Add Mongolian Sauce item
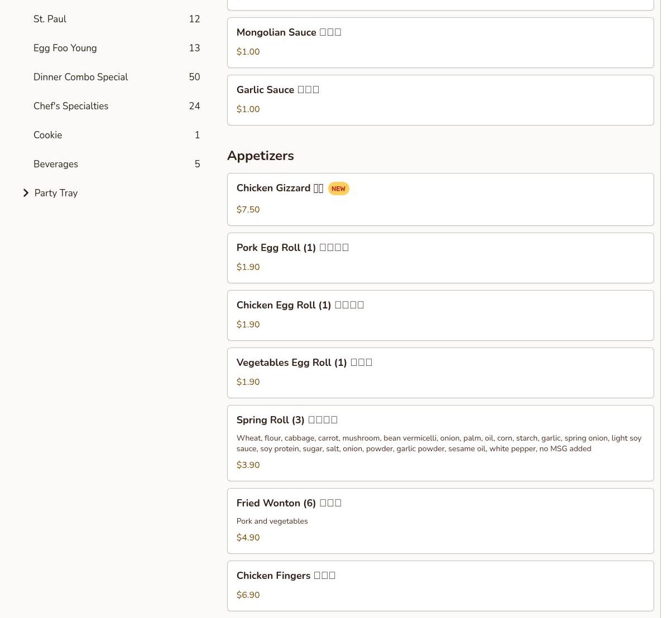The width and height of the screenshot is (672, 618). pos(440,42)
